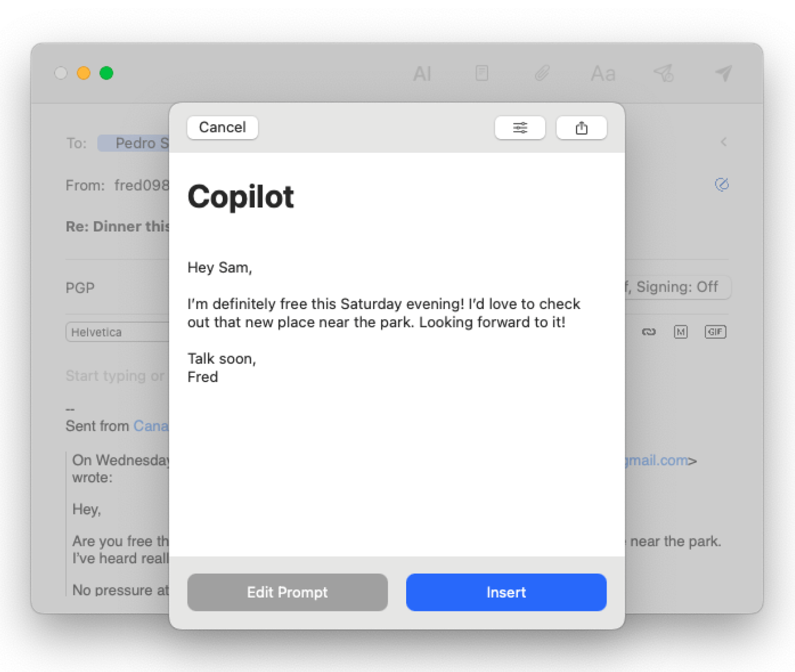Image resolution: width=795 pixels, height=672 pixels.
Task: Click the scheduled send icon
Action: coord(664,73)
